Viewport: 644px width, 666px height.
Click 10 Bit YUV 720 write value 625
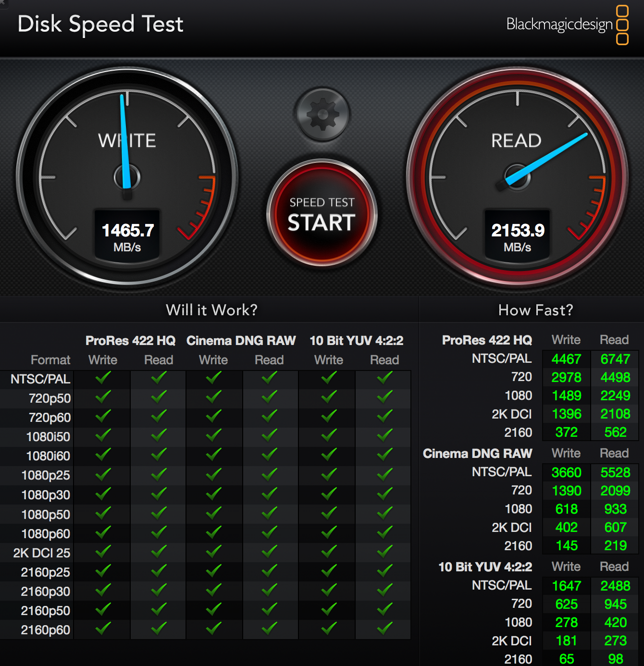(x=566, y=604)
